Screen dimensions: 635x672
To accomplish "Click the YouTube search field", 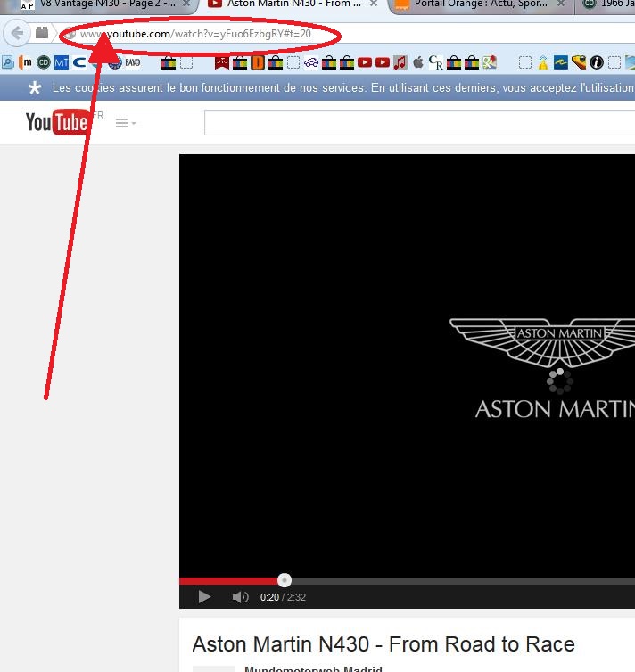I will pos(419,123).
